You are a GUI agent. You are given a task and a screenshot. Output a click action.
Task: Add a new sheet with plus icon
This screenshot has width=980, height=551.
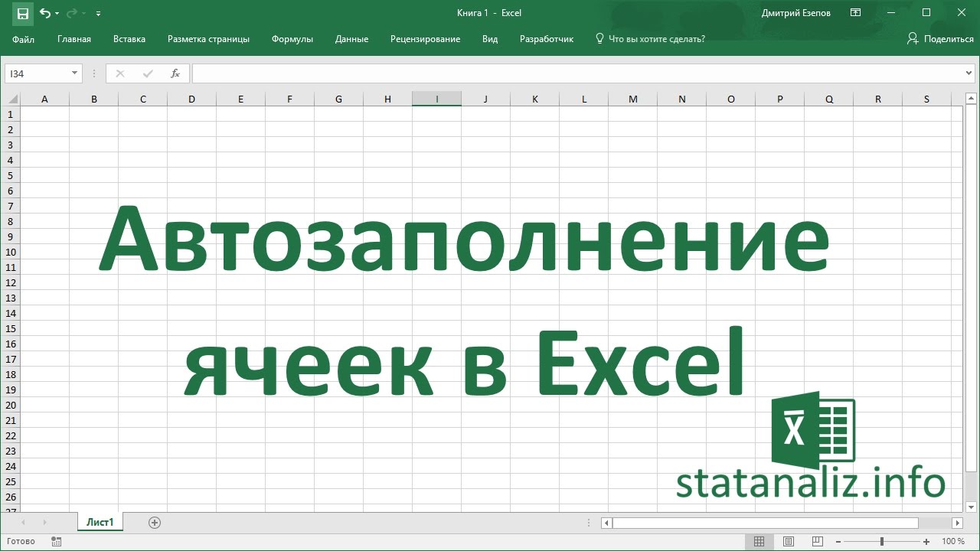[x=155, y=523]
